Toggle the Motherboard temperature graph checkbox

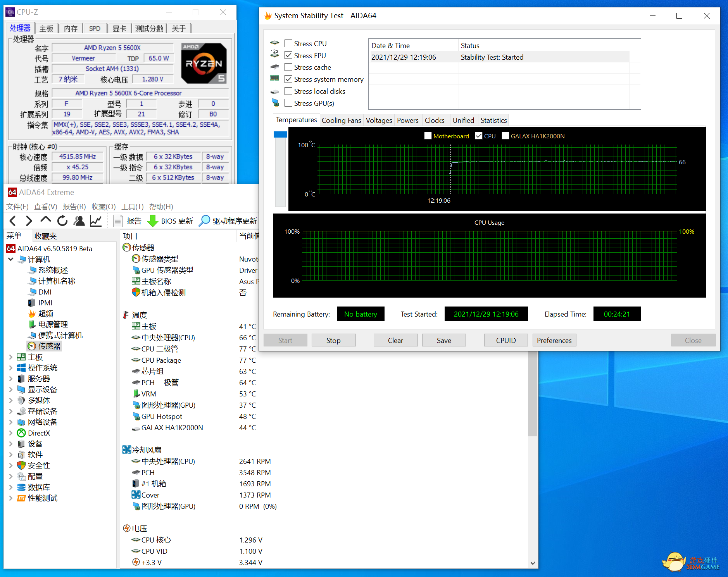click(428, 136)
